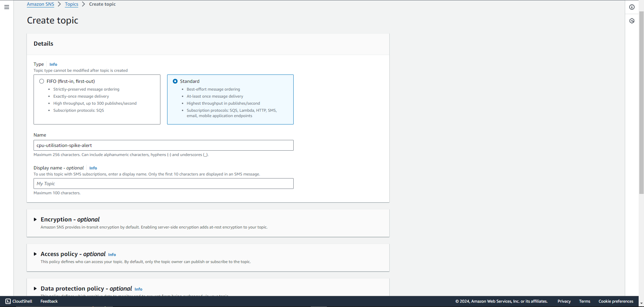This screenshot has width=644, height=307.
Task: Open Info link next to Data protection policy
Action: click(x=139, y=289)
